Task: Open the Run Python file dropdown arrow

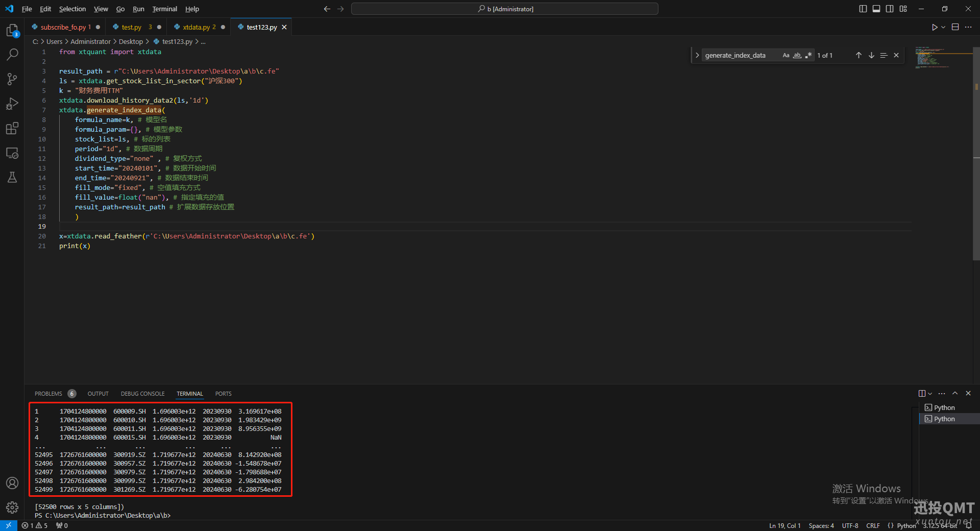Action: point(943,27)
